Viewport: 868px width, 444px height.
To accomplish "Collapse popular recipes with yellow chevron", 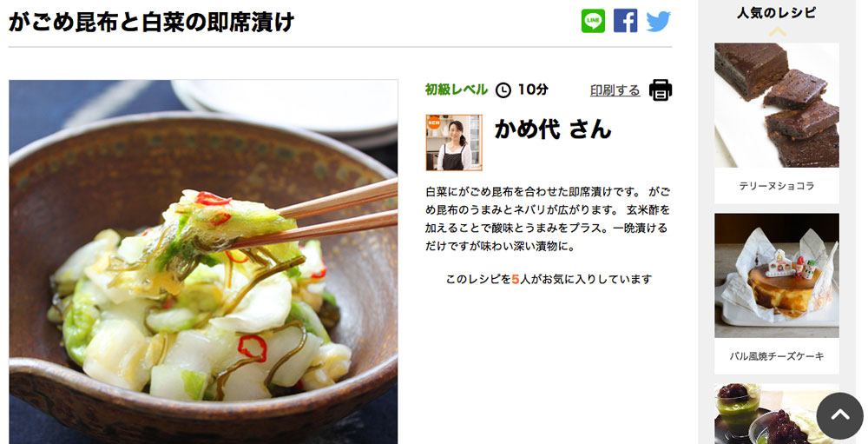I will [777, 32].
